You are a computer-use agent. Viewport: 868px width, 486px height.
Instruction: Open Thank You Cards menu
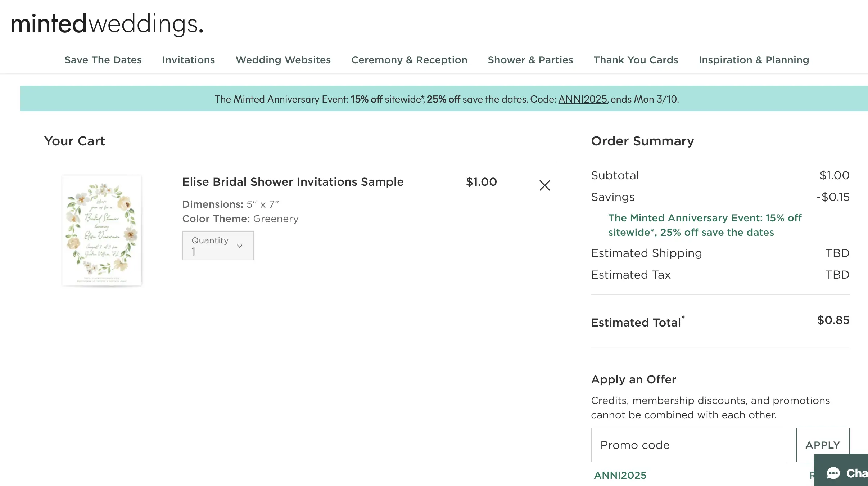pyautogui.click(x=636, y=60)
